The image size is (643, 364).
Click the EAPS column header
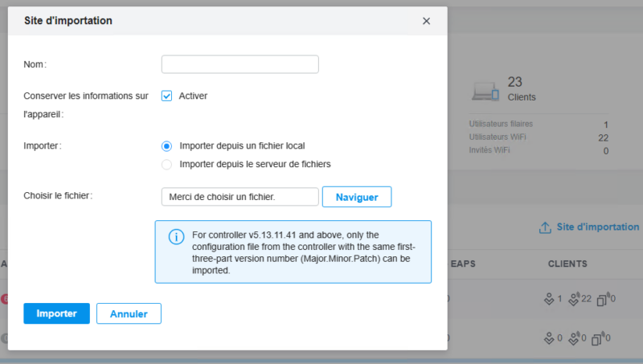[463, 264]
